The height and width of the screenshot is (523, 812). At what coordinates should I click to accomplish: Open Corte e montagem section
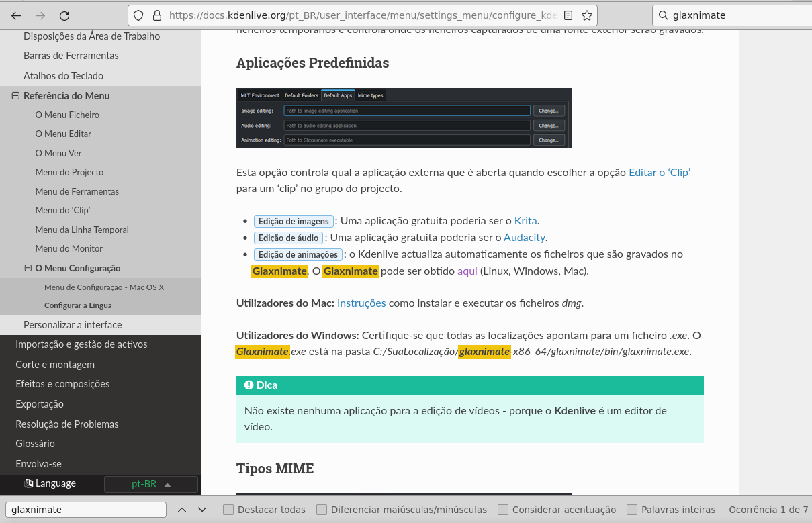tap(55, 365)
